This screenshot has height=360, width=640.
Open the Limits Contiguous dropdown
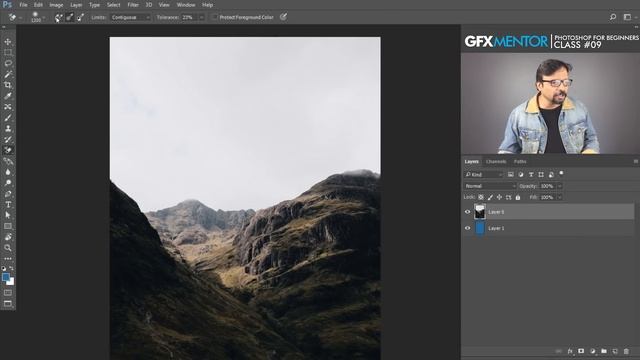point(130,17)
